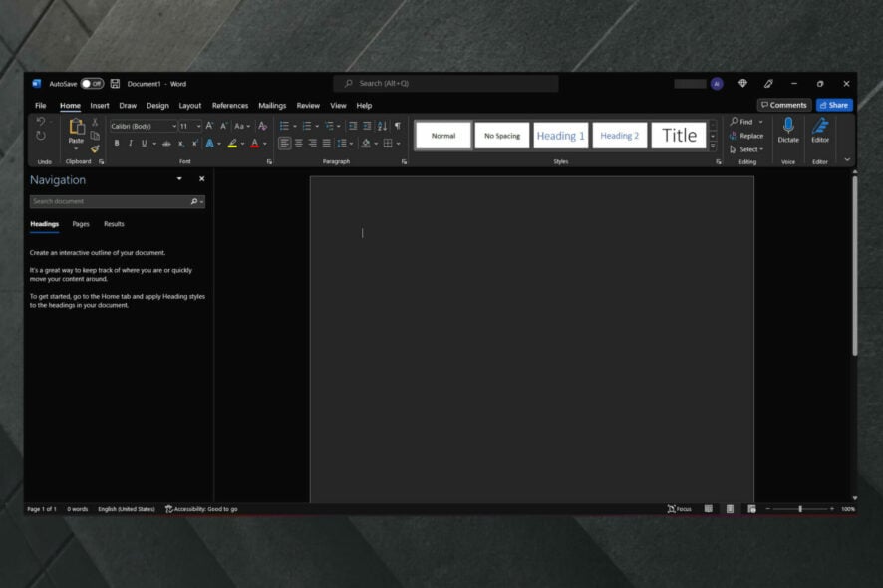Toggle Underline formatting
The height and width of the screenshot is (588, 883).
(145, 144)
